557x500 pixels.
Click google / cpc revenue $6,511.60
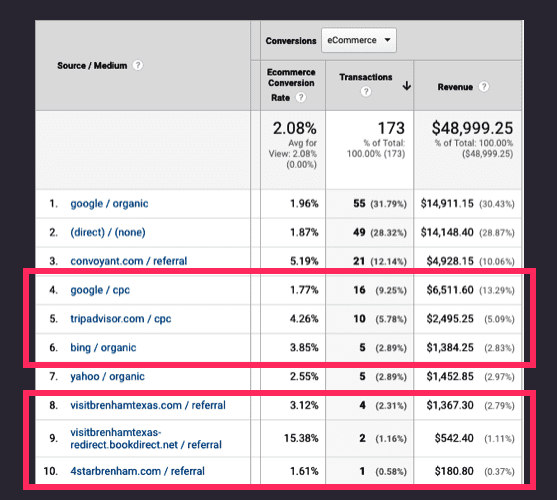pos(450,290)
